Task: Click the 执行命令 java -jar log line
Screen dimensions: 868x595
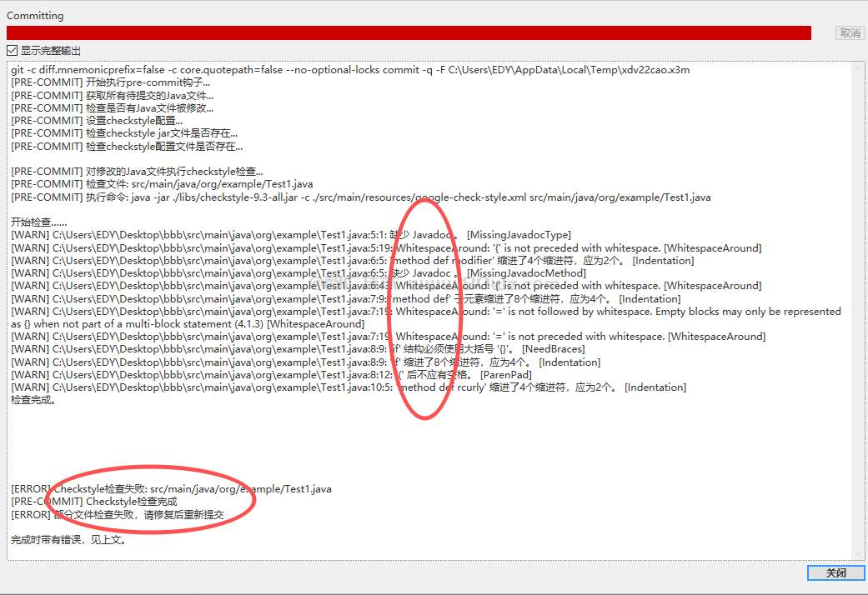Action: 360,197
